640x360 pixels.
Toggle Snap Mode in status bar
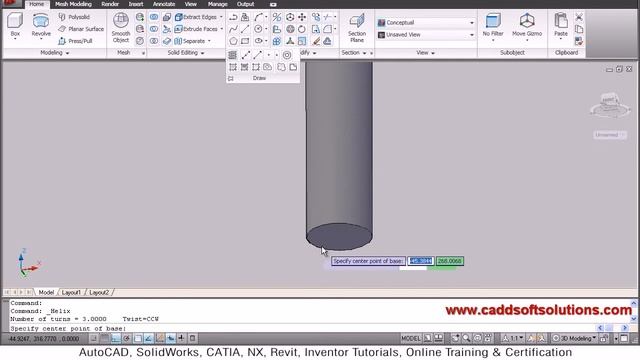[x=94, y=338]
